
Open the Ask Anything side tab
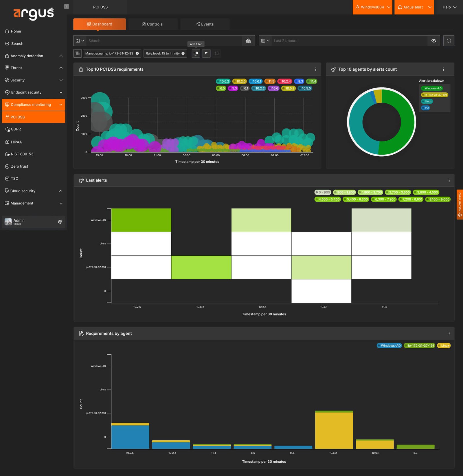click(x=460, y=204)
